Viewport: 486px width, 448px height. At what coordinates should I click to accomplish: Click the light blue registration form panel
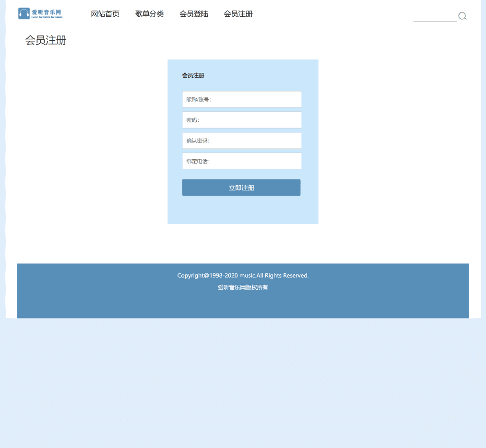coord(243,211)
